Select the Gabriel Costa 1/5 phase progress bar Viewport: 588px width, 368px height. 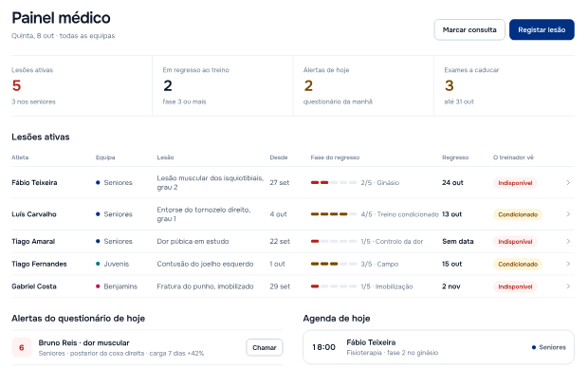coord(334,286)
